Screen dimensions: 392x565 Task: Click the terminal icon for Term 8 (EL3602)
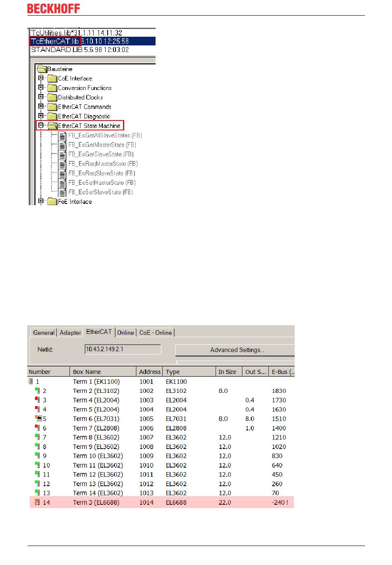click(38, 437)
